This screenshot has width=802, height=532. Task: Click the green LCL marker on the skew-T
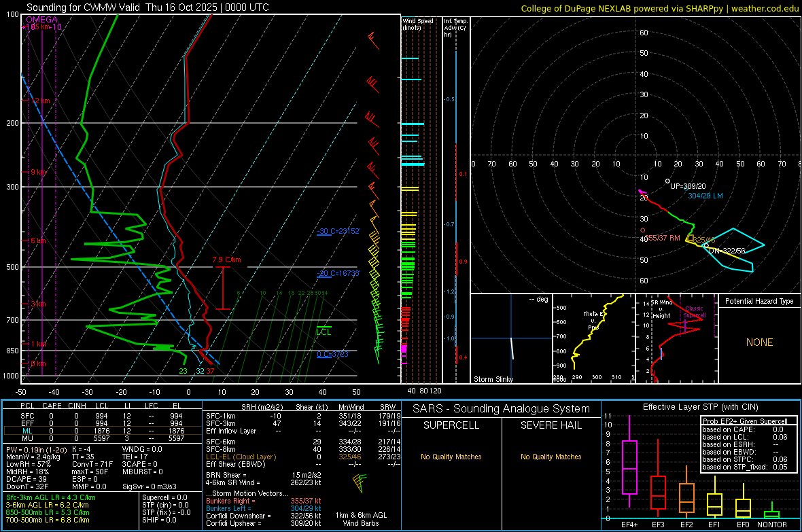(324, 332)
